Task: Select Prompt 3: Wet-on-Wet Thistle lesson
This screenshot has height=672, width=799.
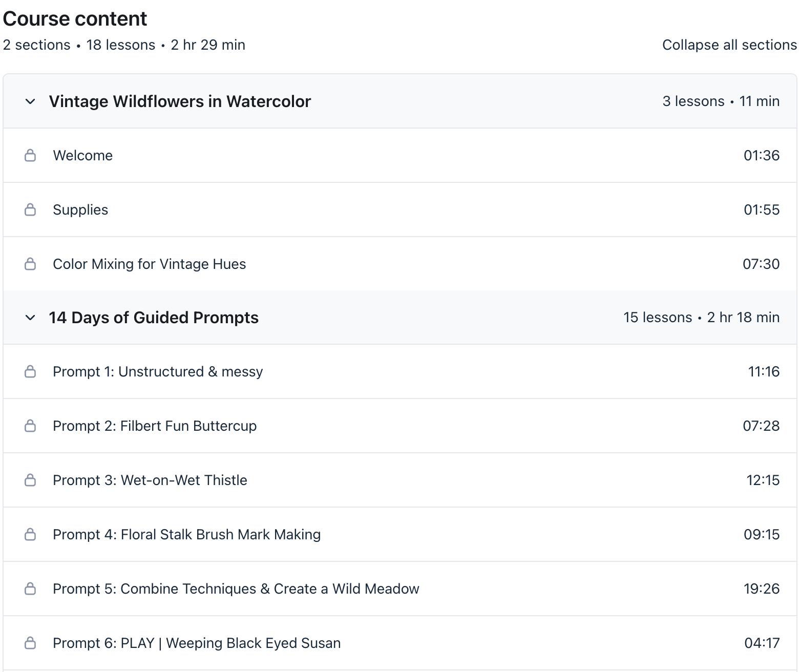Action: (150, 480)
